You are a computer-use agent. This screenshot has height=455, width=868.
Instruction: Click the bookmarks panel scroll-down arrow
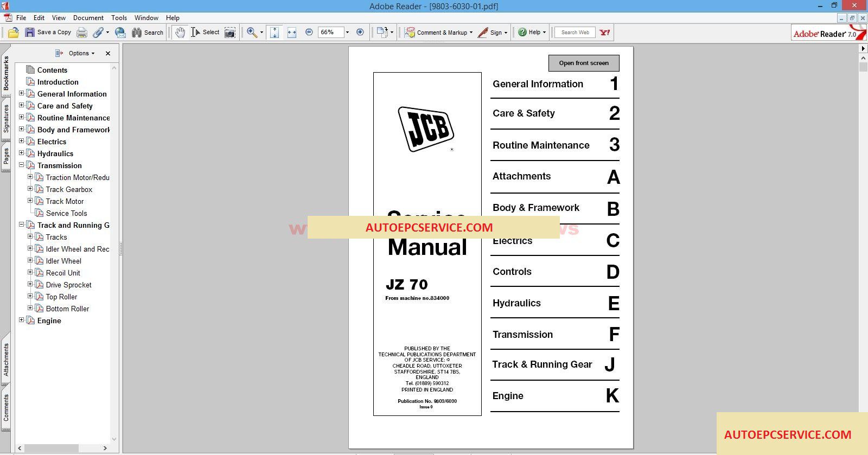(114, 439)
